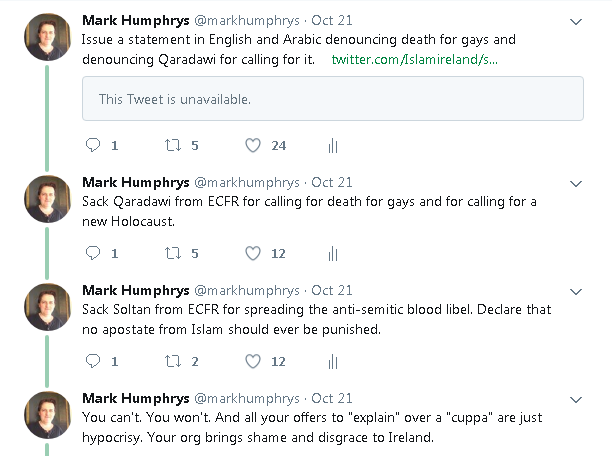Open analytics for the 'Sack Qaradawi' tweet
This screenshot has width=612, height=456.
pyautogui.click(x=333, y=254)
